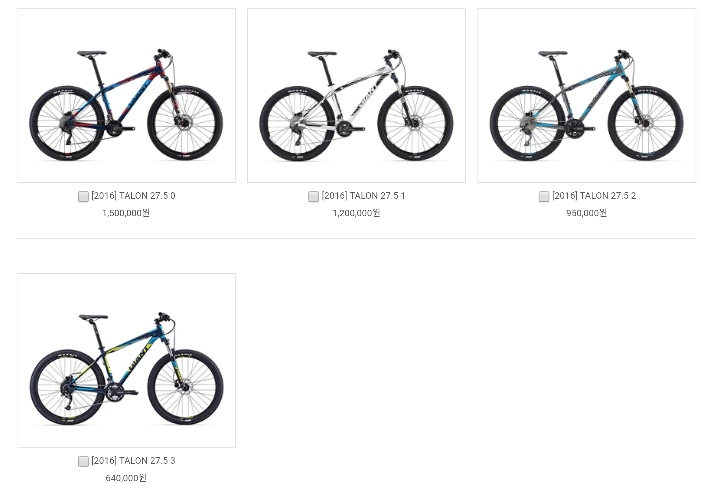Click the 640,000원 price

(126, 478)
